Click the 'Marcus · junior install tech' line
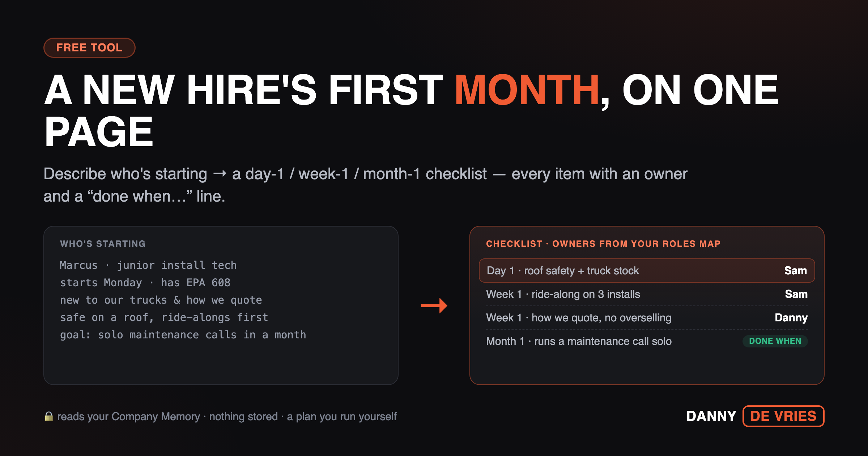This screenshot has height=456, width=868. point(148,265)
